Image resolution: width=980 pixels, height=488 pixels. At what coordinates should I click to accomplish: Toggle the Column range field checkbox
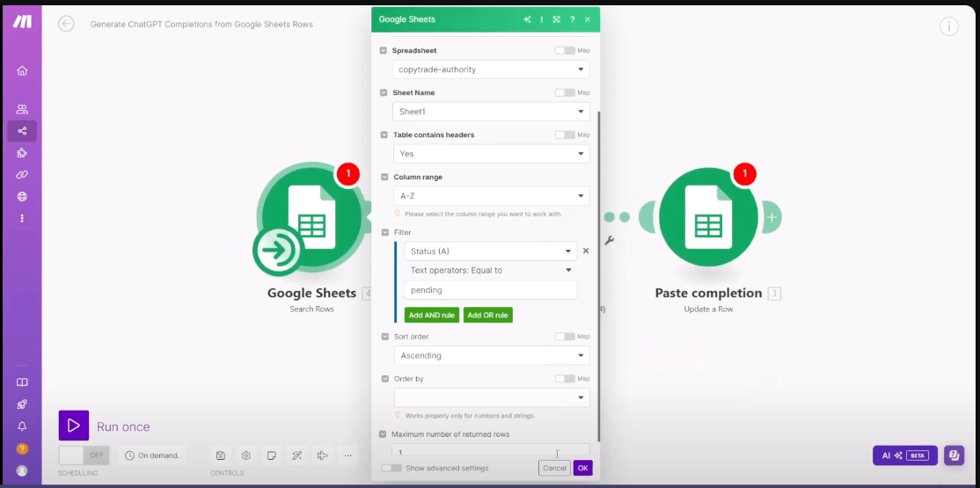384,177
